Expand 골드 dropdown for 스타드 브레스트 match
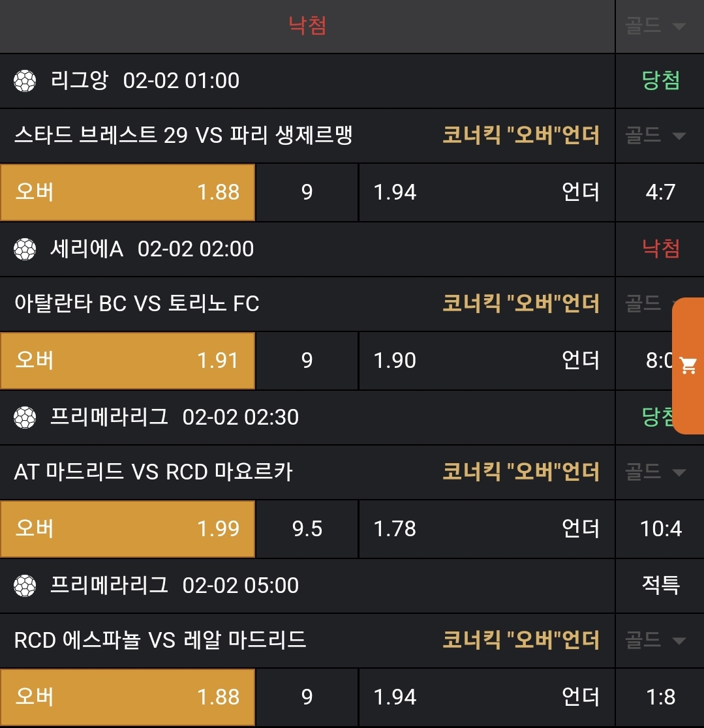 coord(660,136)
